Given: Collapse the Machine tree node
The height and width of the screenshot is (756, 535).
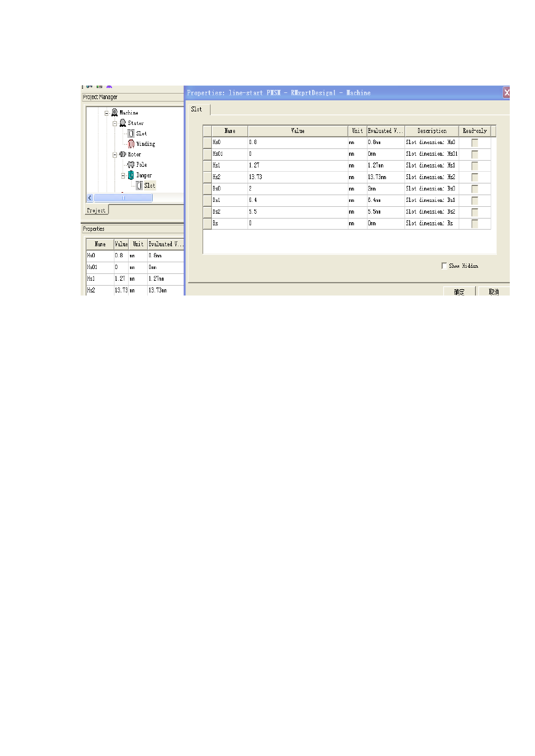Looking at the screenshot, I should tap(107, 113).
